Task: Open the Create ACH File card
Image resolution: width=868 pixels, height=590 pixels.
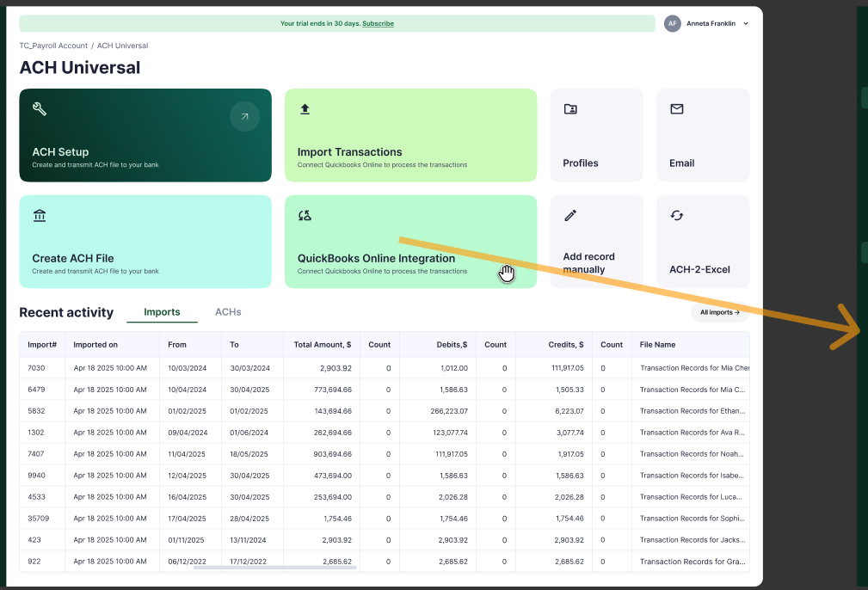Action: pyautogui.click(x=145, y=242)
